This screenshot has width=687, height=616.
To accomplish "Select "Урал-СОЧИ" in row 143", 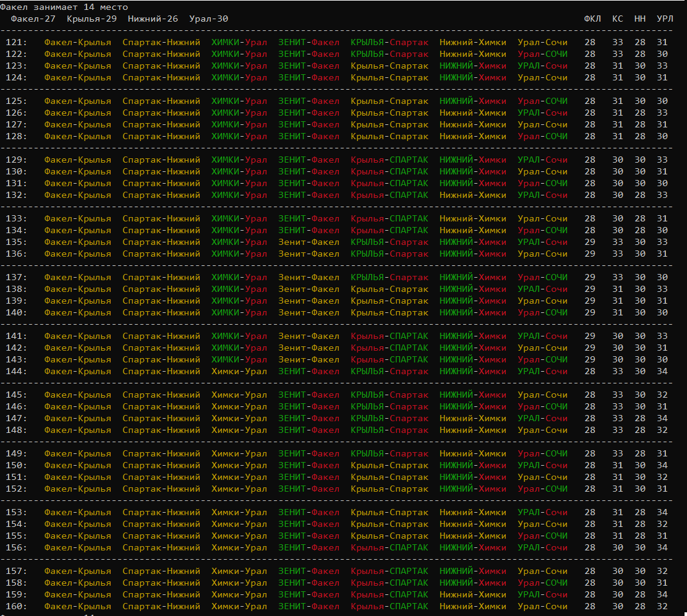I will pyautogui.click(x=542, y=360).
